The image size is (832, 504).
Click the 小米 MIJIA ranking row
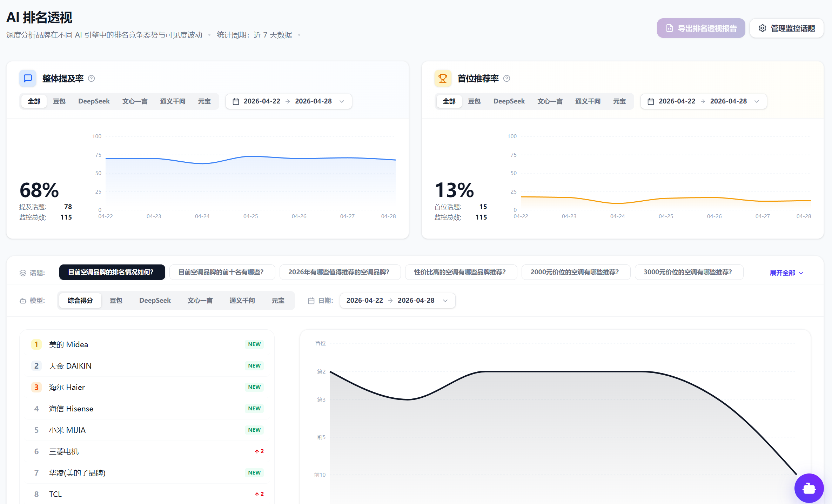click(x=147, y=430)
